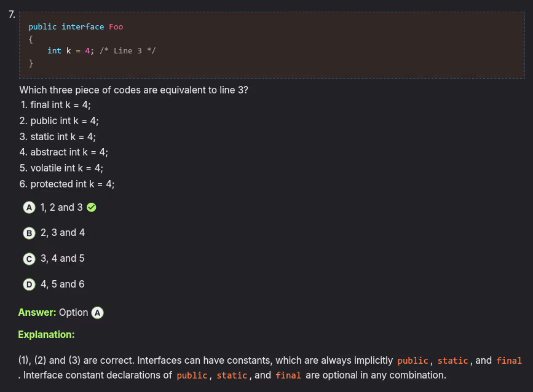Image resolution: width=533 pixels, height=392 pixels.
Task: Click 'int k = 4;' code line
Action: tap(71, 50)
